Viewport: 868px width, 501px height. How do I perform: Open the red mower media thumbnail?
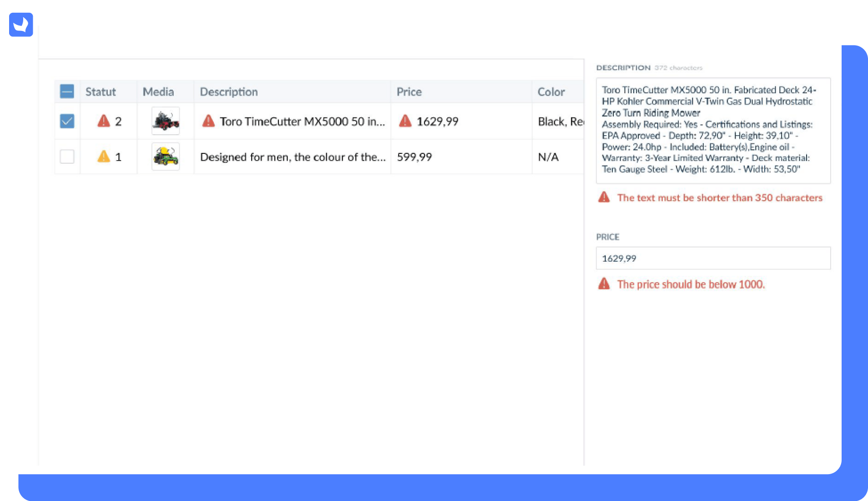[x=166, y=121]
